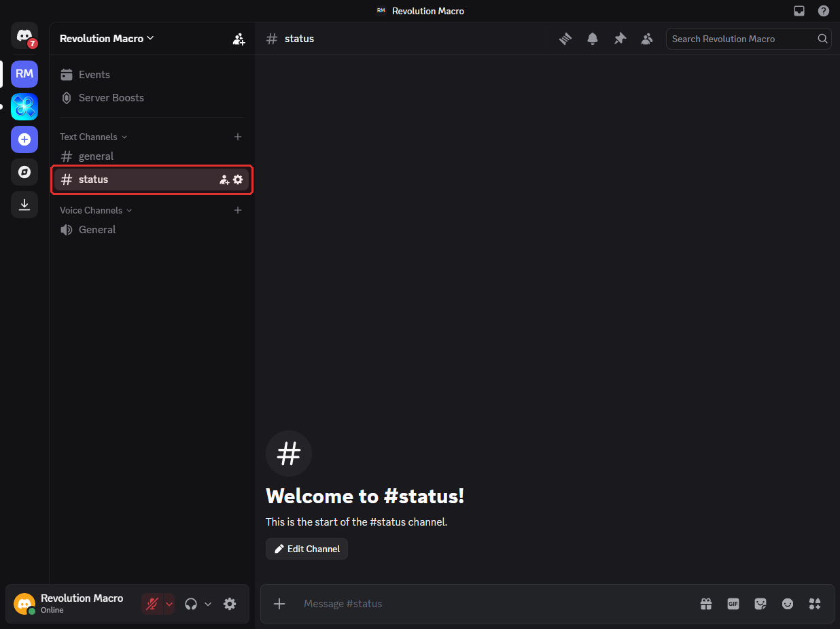The image size is (840, 629).
Task: Open Discord direct messages home icon
Action: tap(24, 35)
